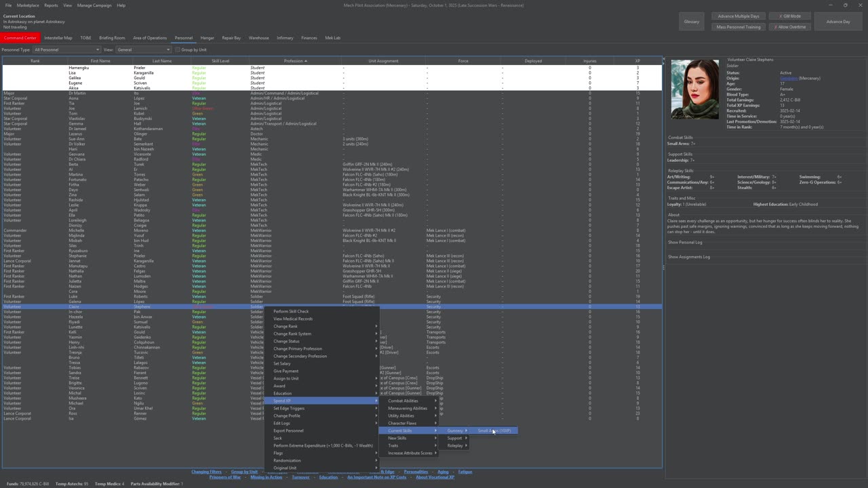Viewport: 868px width, 488px height.
Task: Expand the Show Assignments Log section
Action: [x=689, y=257]
